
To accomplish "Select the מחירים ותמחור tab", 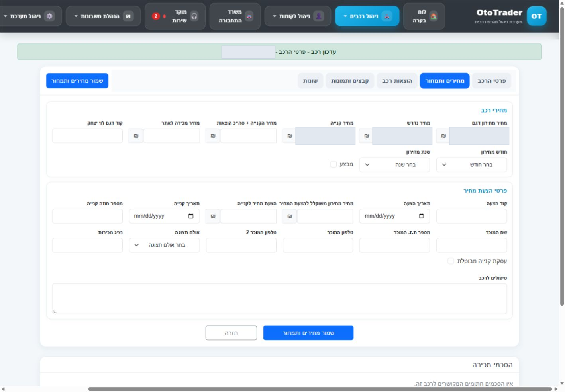I will coord(445,81).
